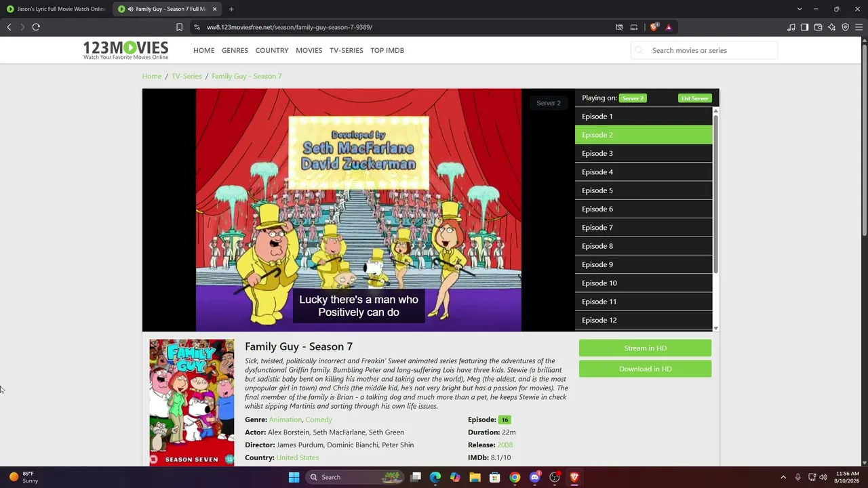Screen dimensions: 868x488
Task: Open the TOP IMDB page
Action: click(x=387, y=50)
